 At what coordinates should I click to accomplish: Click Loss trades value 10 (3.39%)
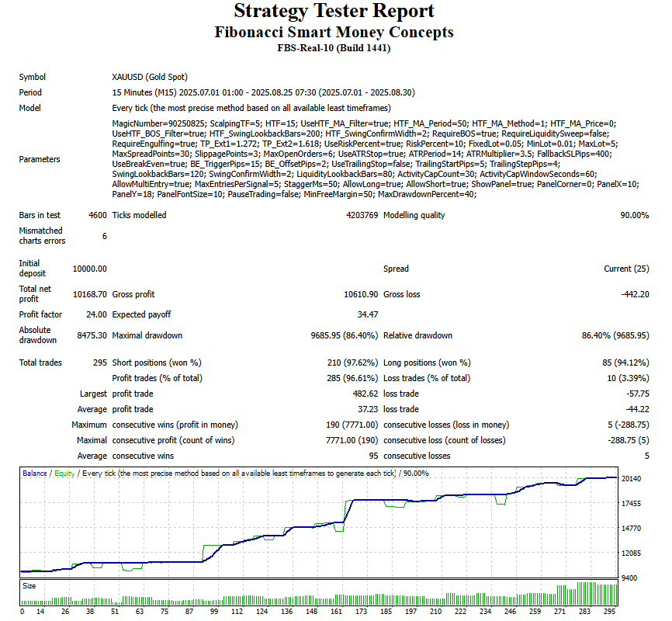point(627,378)
